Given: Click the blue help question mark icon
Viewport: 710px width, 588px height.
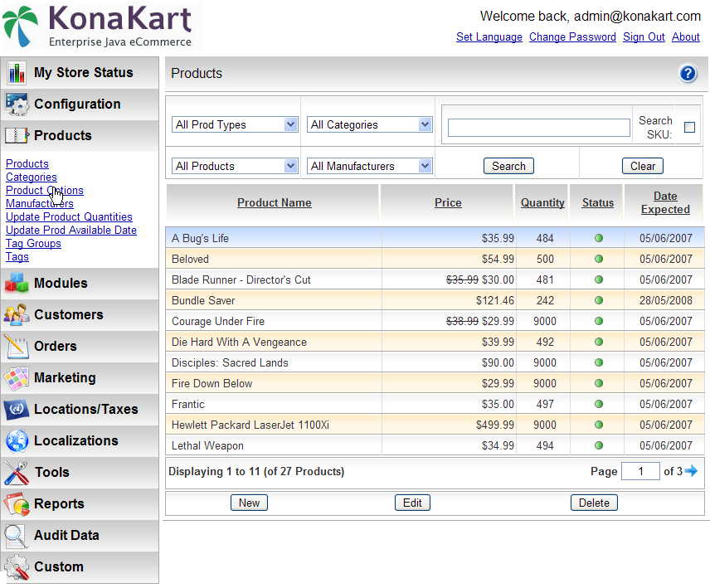Looking at the screenshot, I should tap(688, 74).
